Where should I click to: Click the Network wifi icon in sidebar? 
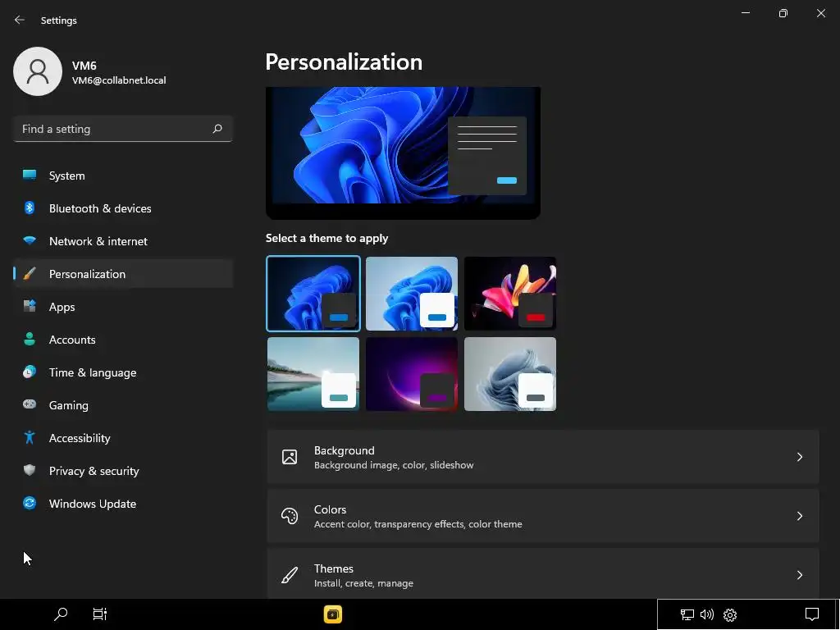30,240
